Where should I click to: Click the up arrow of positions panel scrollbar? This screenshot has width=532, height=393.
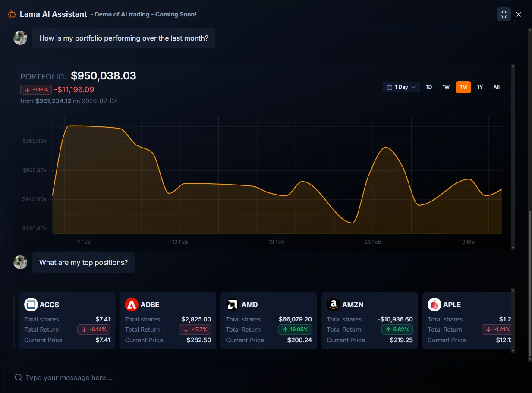coord(513,290)
